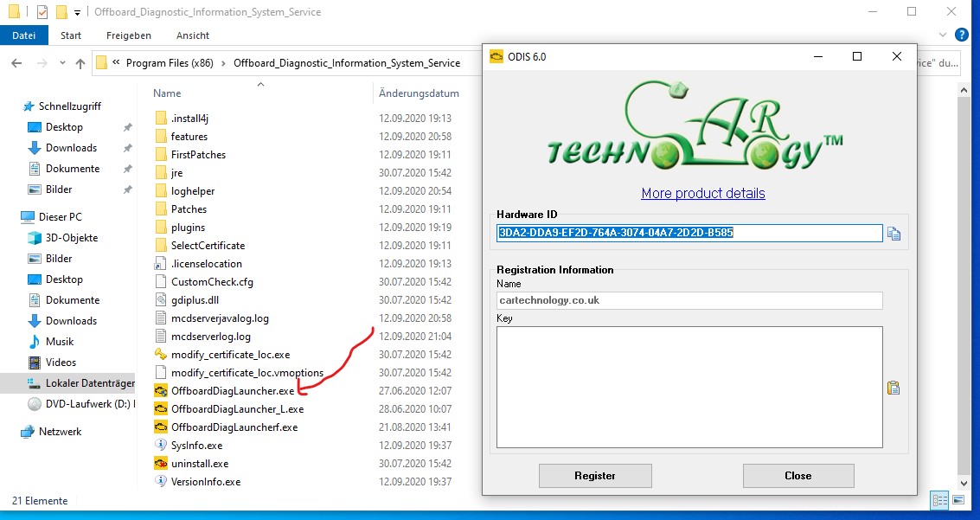The width and height of the screenshot is (980, 520).
Task: Open Explorer help question mark icon
Action: click(x=962, y=35)
